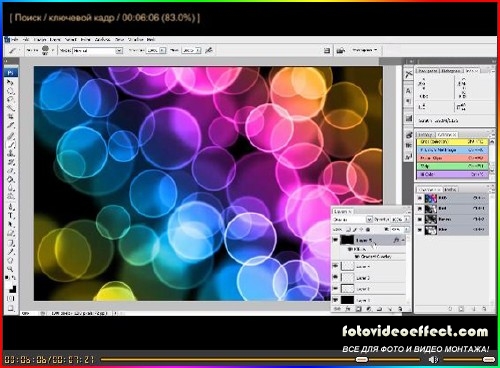The width and height of the screenshot is (500, 368).
Task: Click the airbrush icon in options bar
Action: [x=209, y=50]
